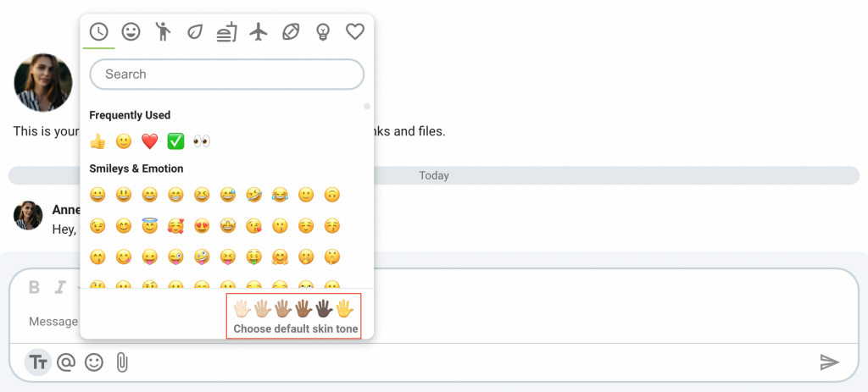
Task: Insert the thumbs up emoji
Action: pyautogui.click(x=97, y=141)
